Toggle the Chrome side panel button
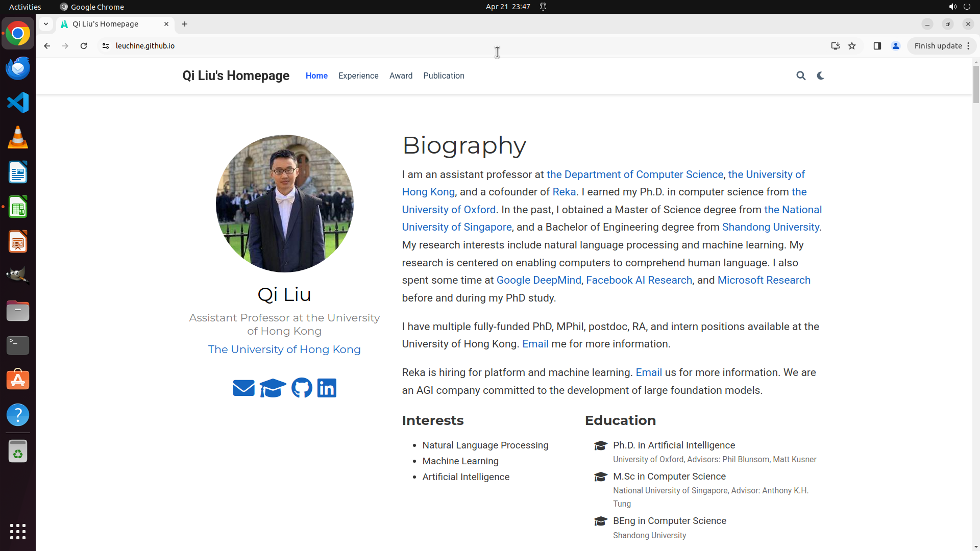This screenshot has width=980, height=551. pos(877,46)
